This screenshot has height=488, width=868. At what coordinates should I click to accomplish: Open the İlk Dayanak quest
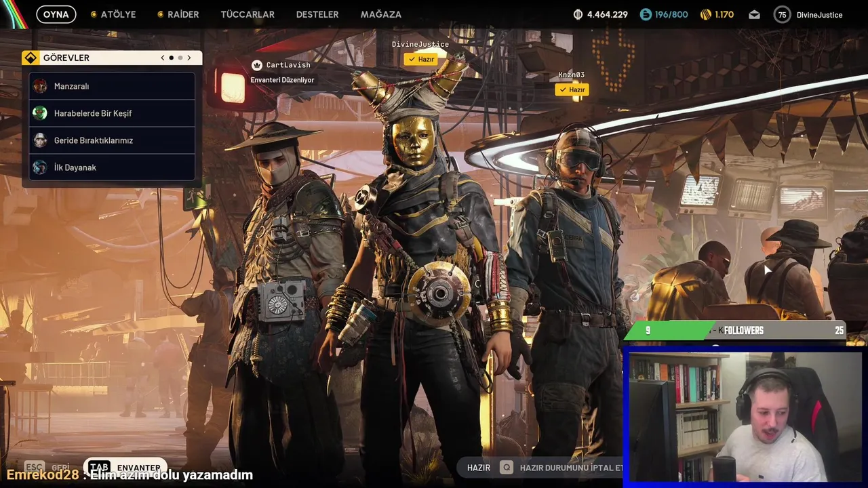tap(112, 167)
